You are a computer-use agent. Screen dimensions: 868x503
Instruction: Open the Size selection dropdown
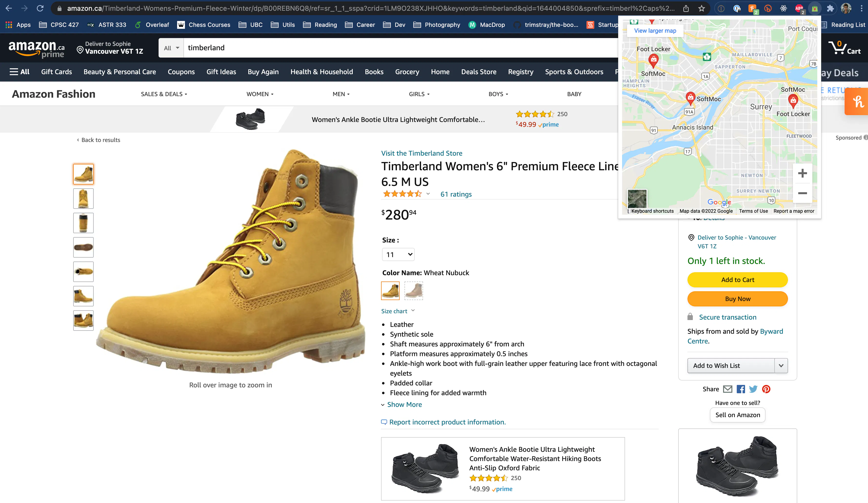tap(398, 255)
